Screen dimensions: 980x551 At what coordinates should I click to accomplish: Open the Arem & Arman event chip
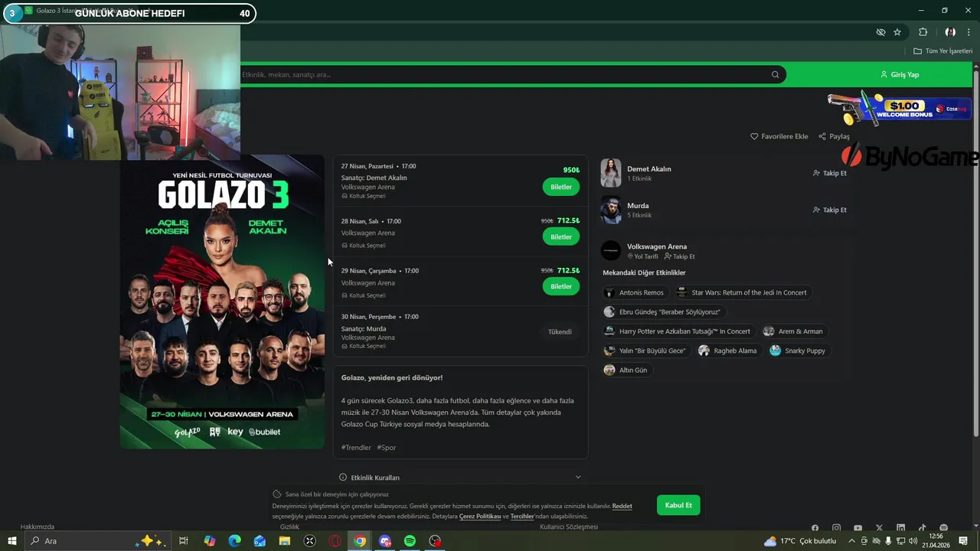point(795,331)
